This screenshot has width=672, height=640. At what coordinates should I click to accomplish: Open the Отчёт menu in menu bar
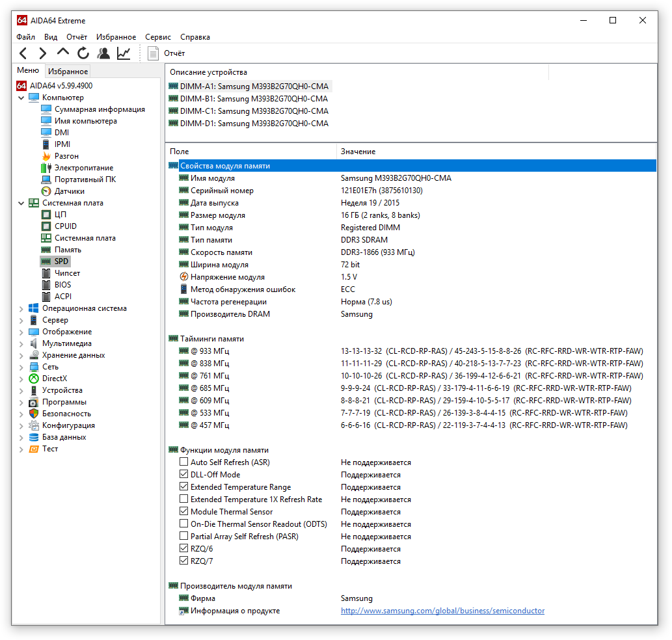(x=77, y=37)
